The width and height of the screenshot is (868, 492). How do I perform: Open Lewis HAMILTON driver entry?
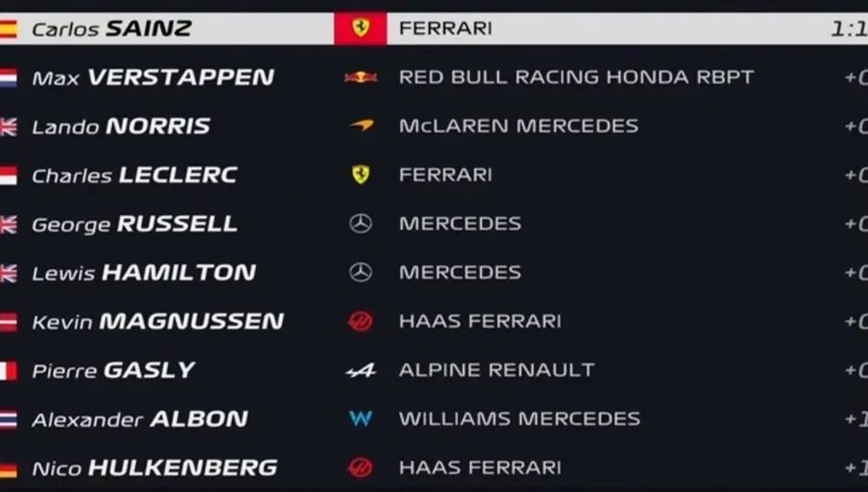(144, 272)
